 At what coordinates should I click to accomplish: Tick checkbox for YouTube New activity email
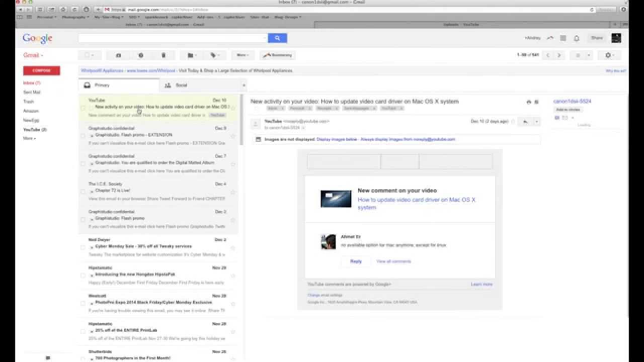[x=83, y=107]
